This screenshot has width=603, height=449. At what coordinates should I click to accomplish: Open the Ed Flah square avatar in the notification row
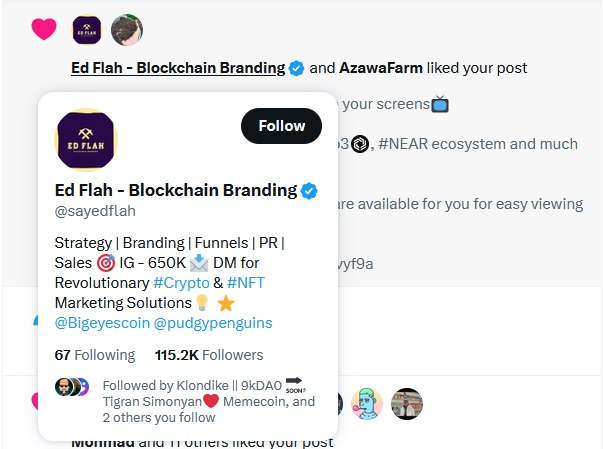[x=87, y=30]
